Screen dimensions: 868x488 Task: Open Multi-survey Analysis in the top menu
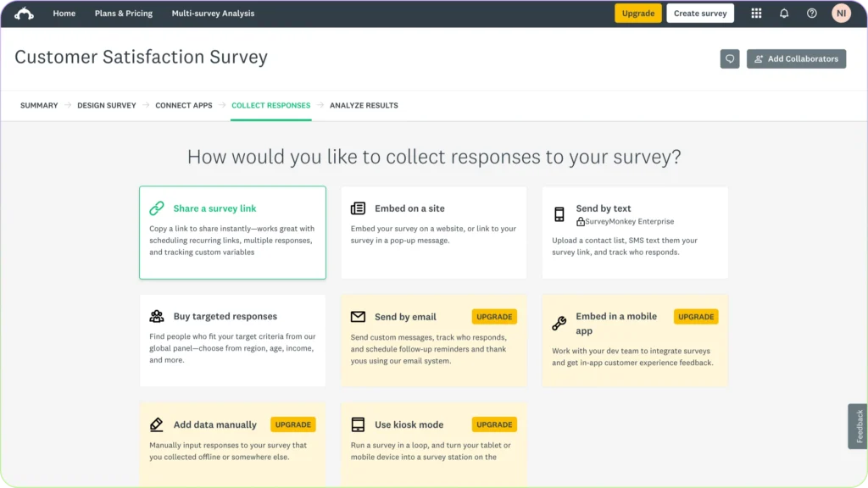pyautogui.click(x=213, y=13)
